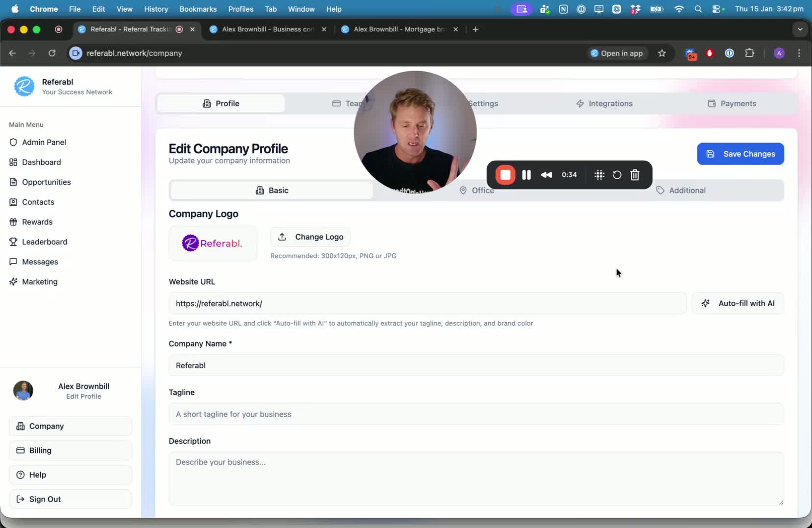The image size is (812, 528).
Task: Click the Website URL input field
Action: coord(428,304)
